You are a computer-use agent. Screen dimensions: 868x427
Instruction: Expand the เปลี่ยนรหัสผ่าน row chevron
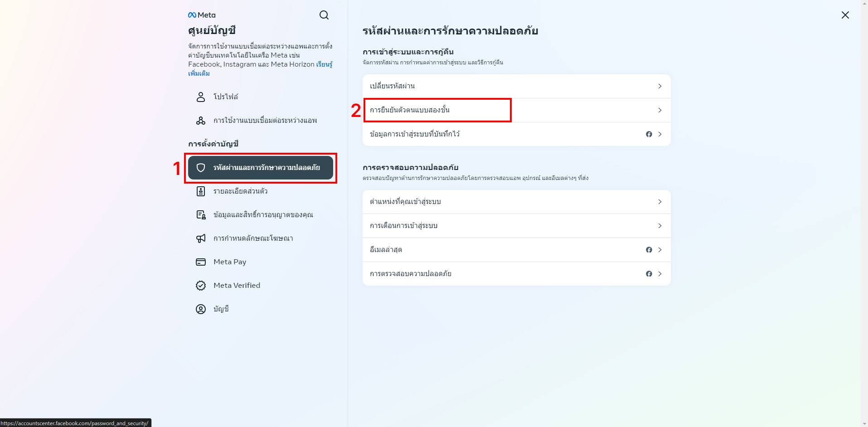(x=660, y=86)
